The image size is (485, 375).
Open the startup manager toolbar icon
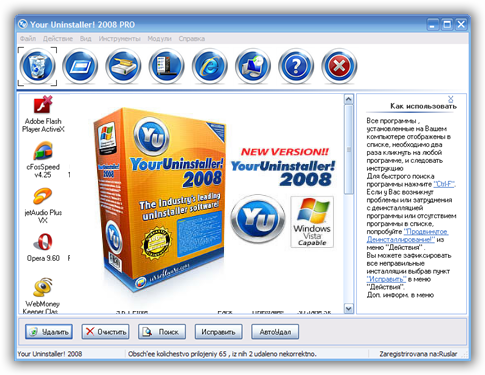click(166, 66)
